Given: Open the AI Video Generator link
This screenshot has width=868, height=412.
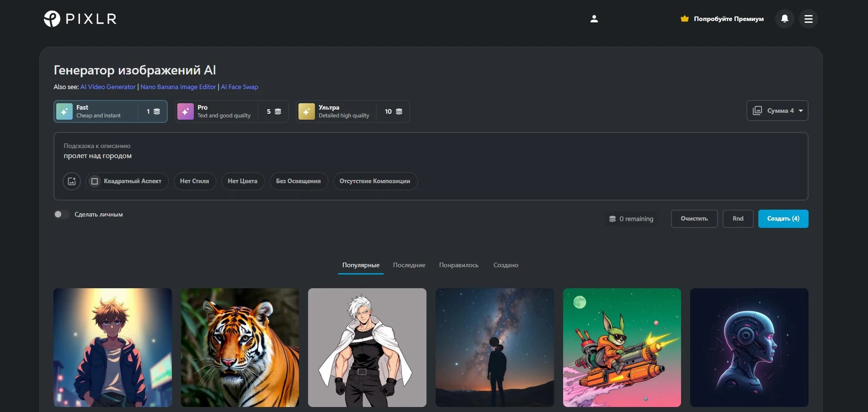Looking at the screenshot, I should 108,87.
